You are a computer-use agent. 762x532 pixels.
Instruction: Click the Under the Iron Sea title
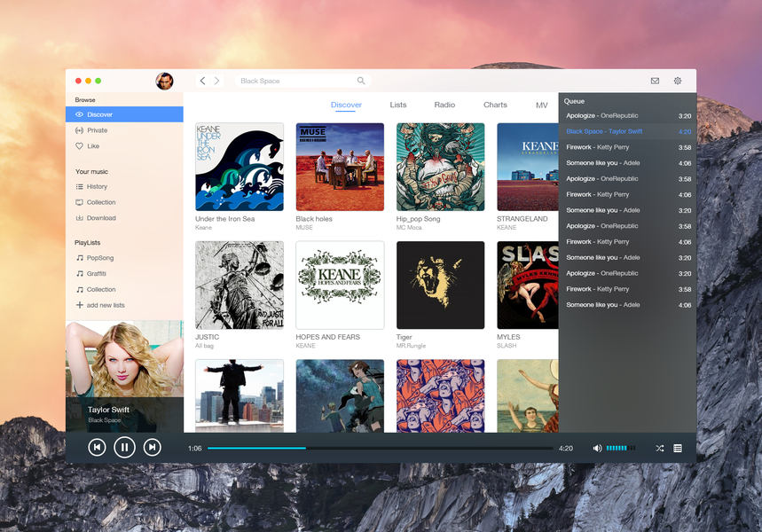[225, 219]
